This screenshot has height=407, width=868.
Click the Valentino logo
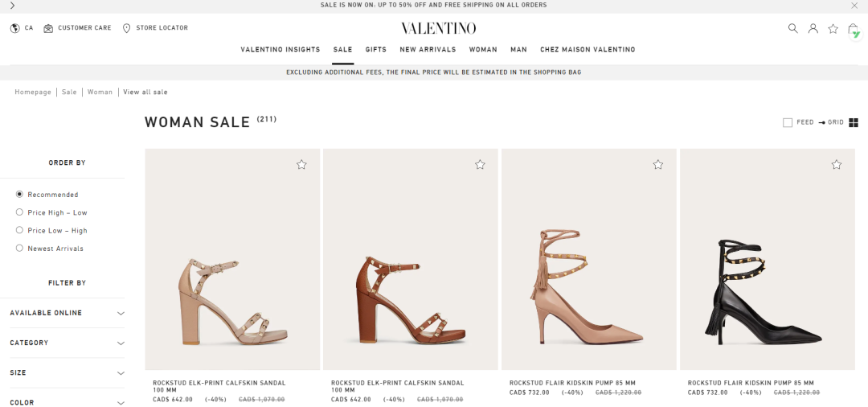[x=439, y=28]
